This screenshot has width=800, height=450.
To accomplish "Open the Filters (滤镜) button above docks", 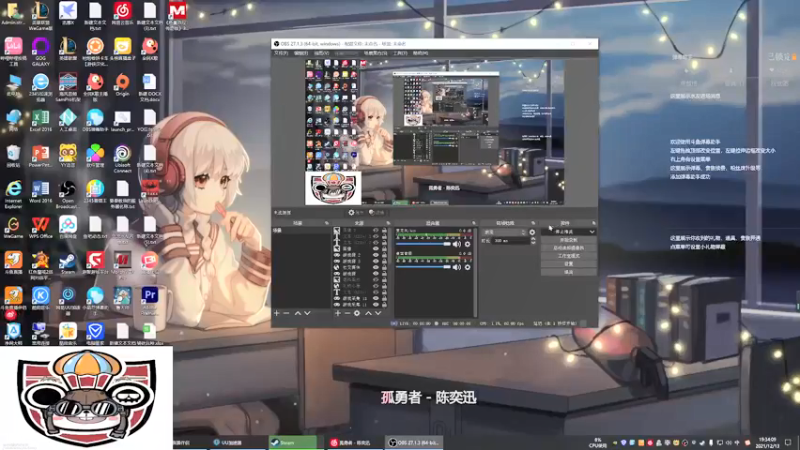I will click(377, 213).
